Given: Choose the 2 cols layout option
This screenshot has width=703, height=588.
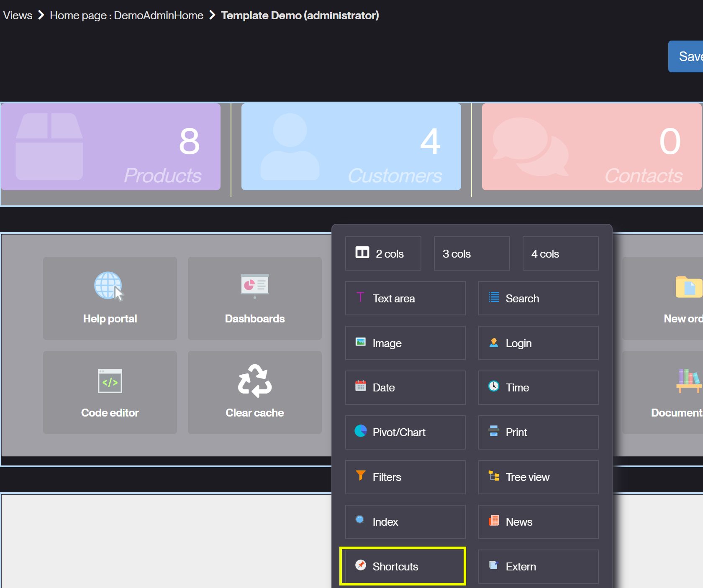Looking at the screenshot, I should (x=383, y=253).
